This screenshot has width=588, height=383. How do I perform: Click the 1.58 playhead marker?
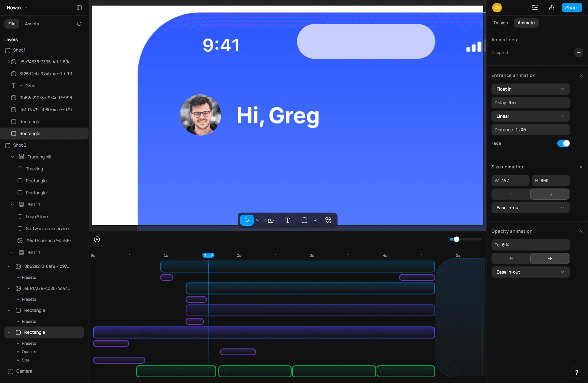[x=208, y=255]
